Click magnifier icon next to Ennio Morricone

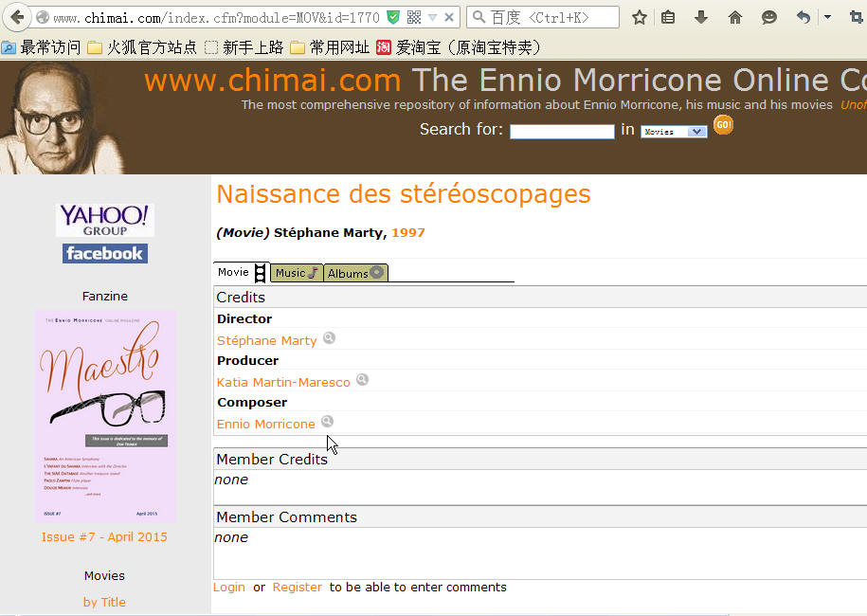coord(327,422)
